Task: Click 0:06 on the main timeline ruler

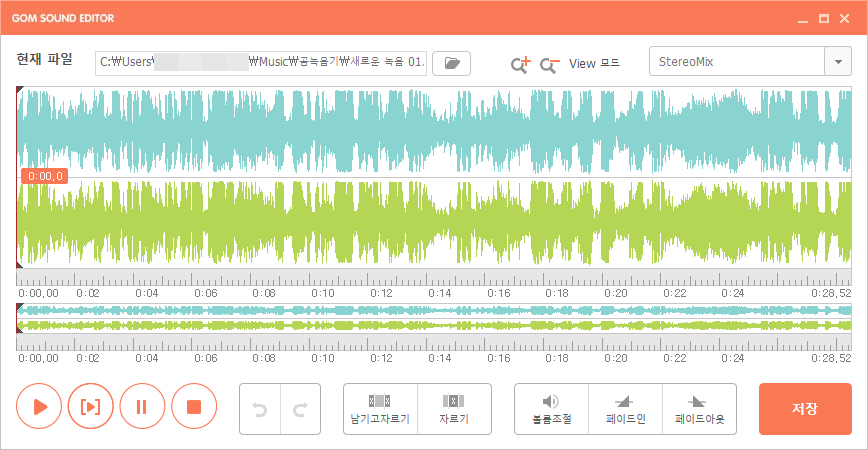Action: (205, 293)
